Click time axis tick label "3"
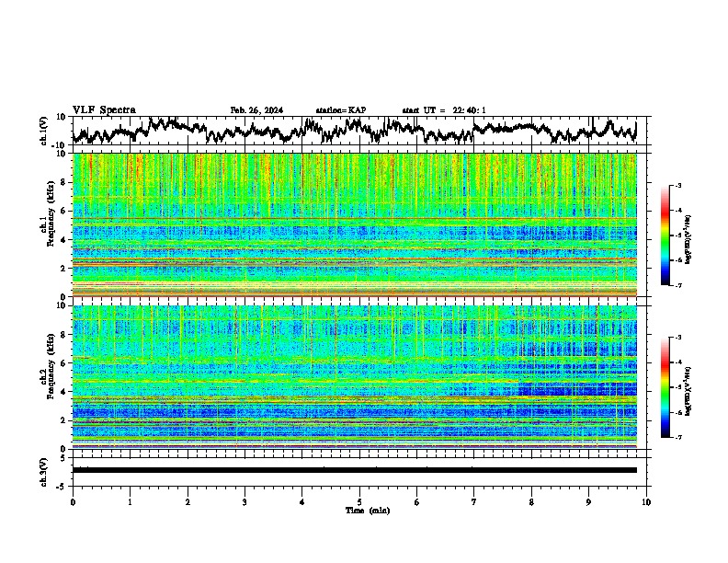 pyautogui.click(x=245, y=502)
